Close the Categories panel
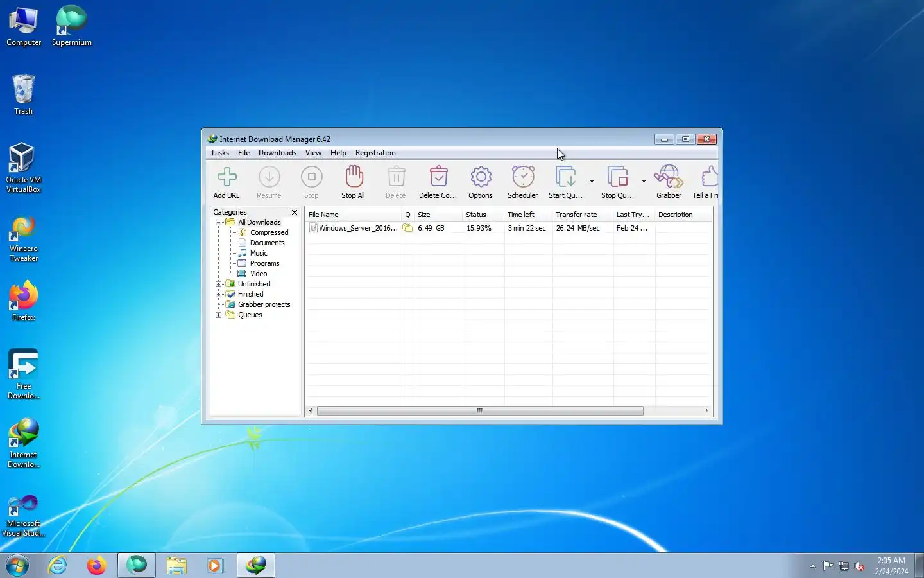The image size is (924, 578). pyautogui.click(x=295, y=212)
